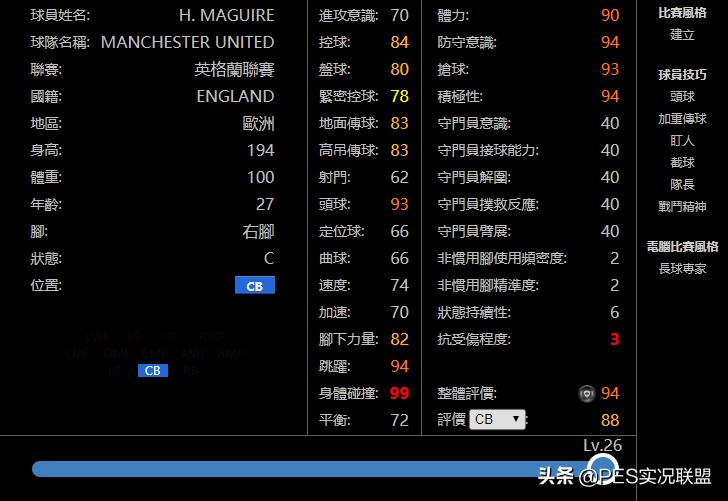
Task: Click the 守門員臂展 value 40
Action: pyautogui.click(x=610, y=231)
